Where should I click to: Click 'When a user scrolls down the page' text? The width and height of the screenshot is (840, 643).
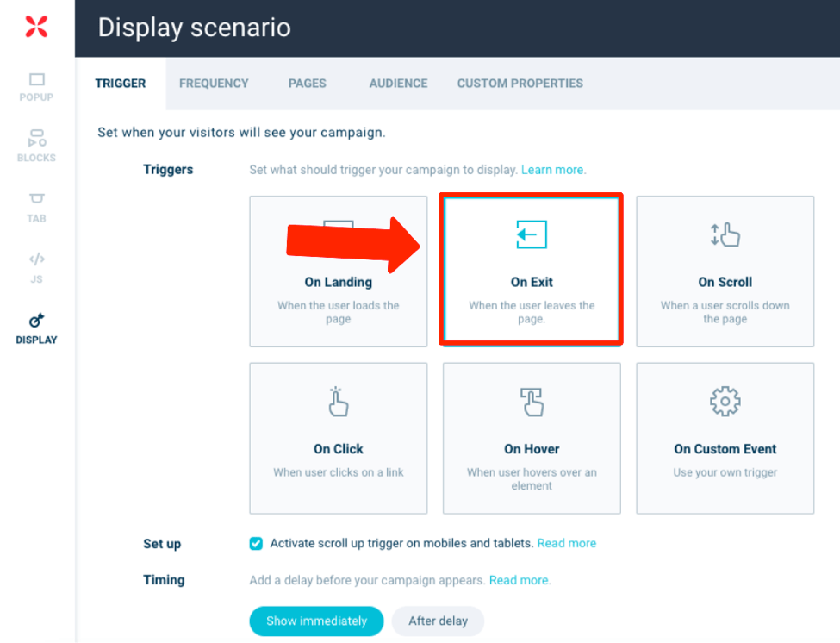pyautogui.click(x=725, y=312)
